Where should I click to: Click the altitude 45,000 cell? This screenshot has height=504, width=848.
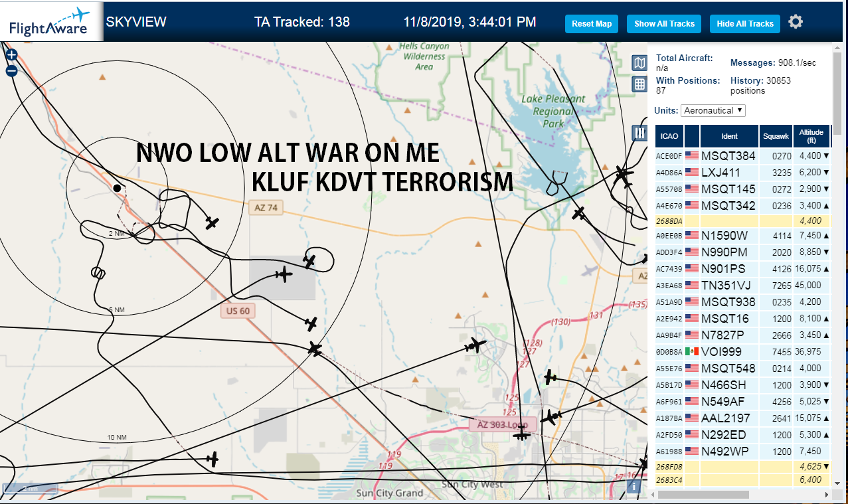pos(810,285)
